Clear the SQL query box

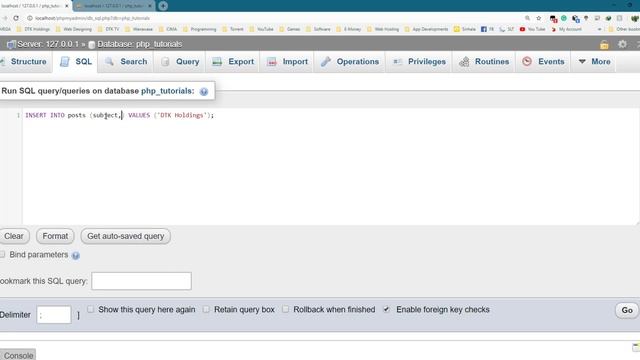pyautogui.click(x=14, y=236)
